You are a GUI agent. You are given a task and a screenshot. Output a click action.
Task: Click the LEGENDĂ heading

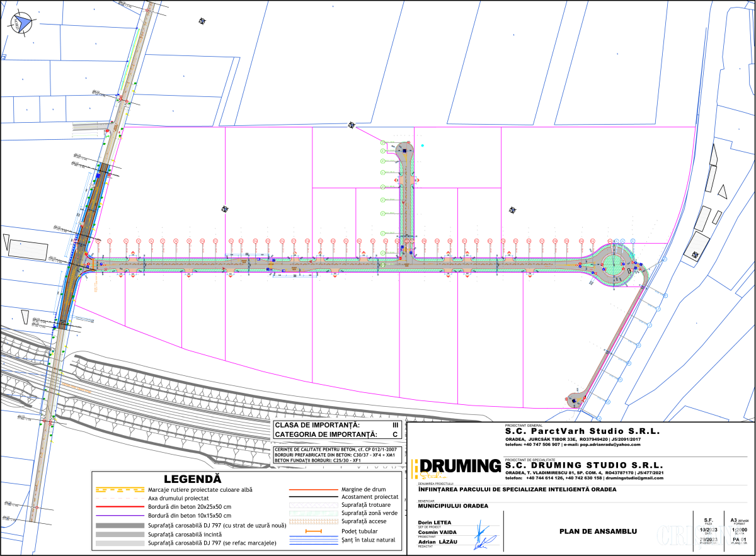192,479
